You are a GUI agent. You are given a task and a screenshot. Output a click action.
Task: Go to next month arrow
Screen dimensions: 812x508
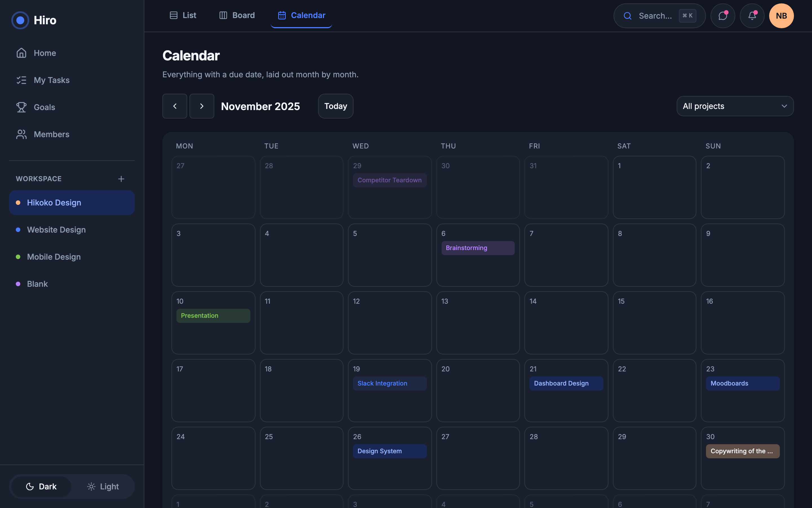[202, 106]
